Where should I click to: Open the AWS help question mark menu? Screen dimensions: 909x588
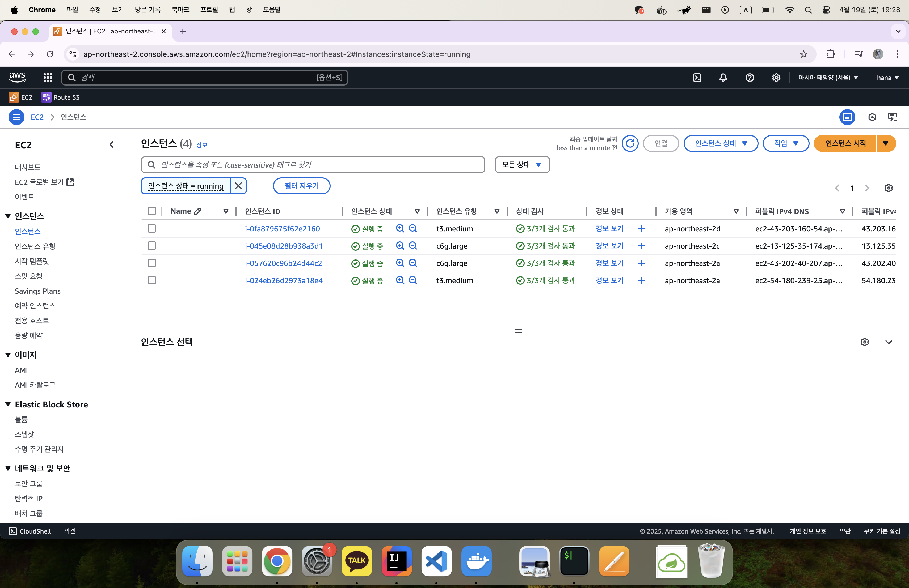pos(750,78)
